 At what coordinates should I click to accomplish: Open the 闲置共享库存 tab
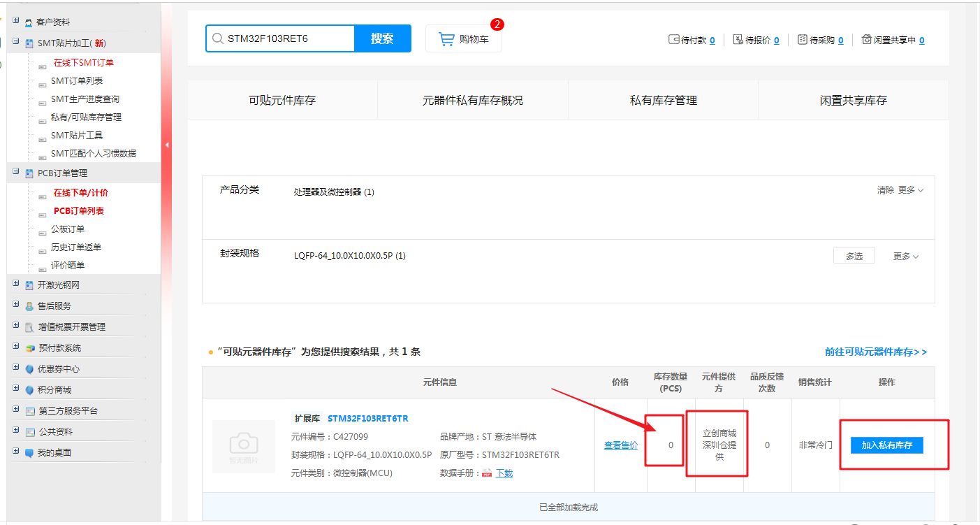(x=853, y=101)
